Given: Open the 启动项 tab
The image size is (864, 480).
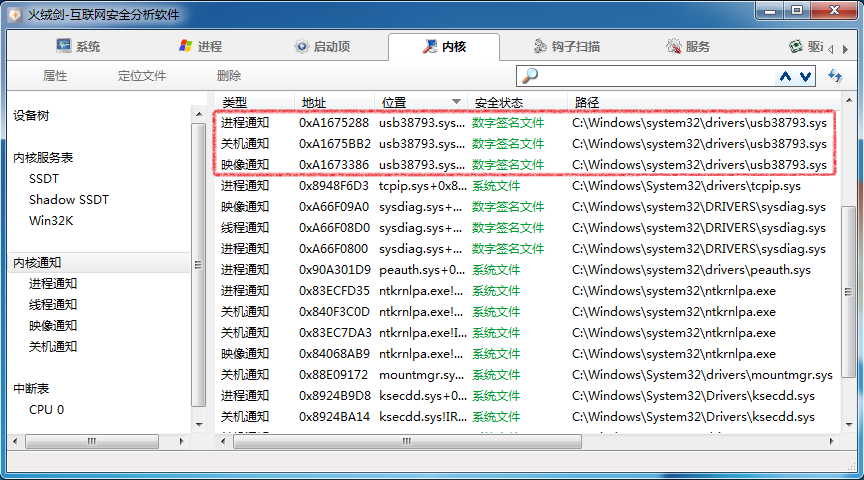Looking at the screenshot, I should [x=322, y=47].
